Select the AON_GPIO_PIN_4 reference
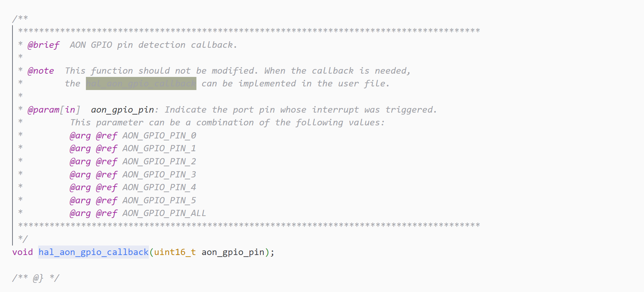The height and width of the screenshot is (292, 644). coord(159,187)
